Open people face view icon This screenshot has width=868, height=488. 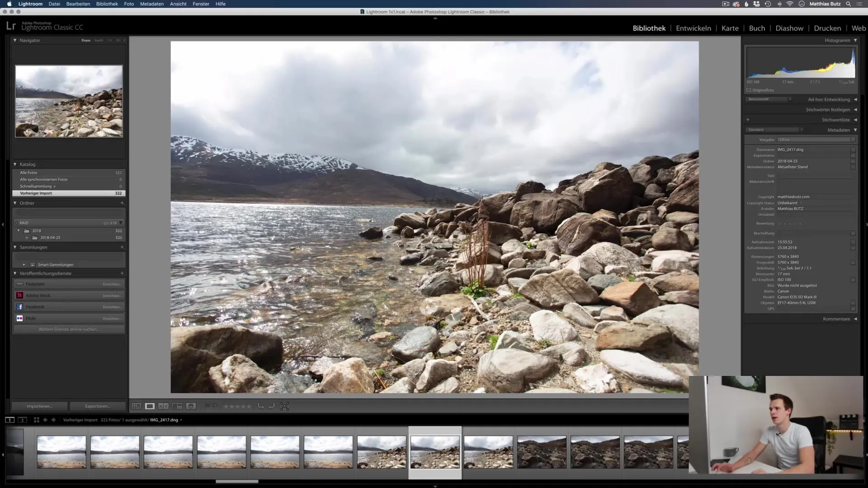pos(191,406)
